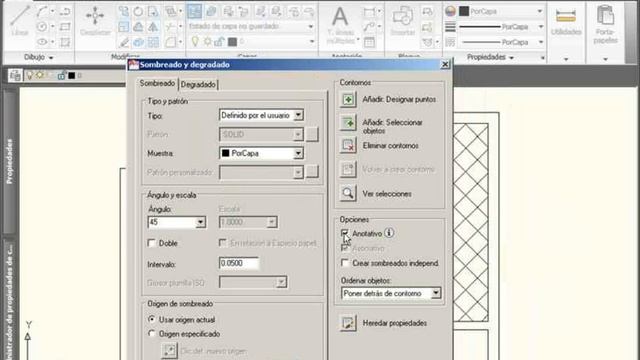Toggle Crear sombreados independ. checkbox
Screen dimensions: 640x360
point(345,263)
